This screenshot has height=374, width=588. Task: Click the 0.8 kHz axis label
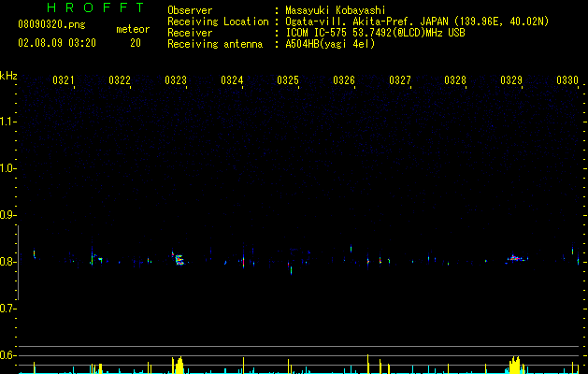coord(8,262)
